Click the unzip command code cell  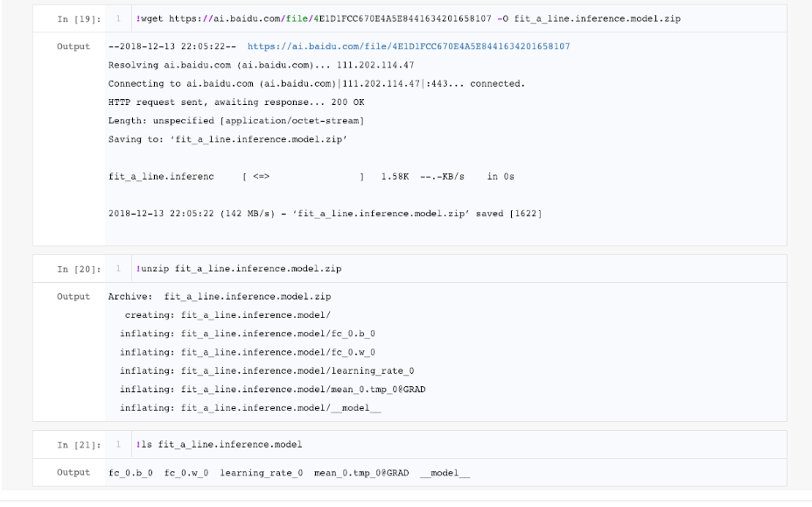coord(458,269)
